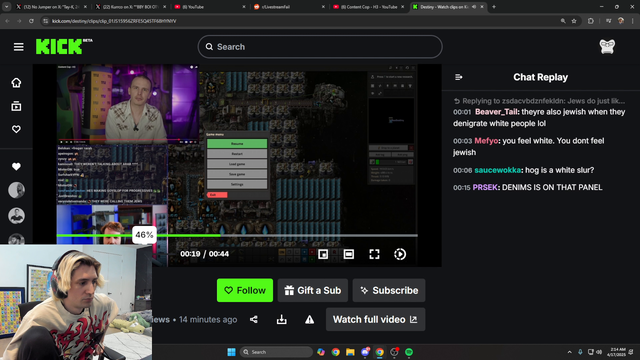Viewport: 640px width, 360px height.
Task: Open a new browser tab
Action: click(x=494, y=7)
